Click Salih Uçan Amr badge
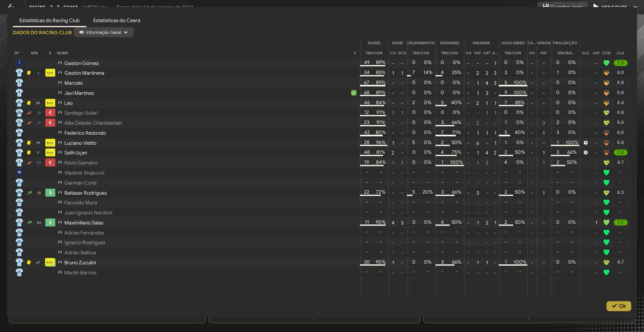This screenshot has width=644, height=332. point(50,152)
